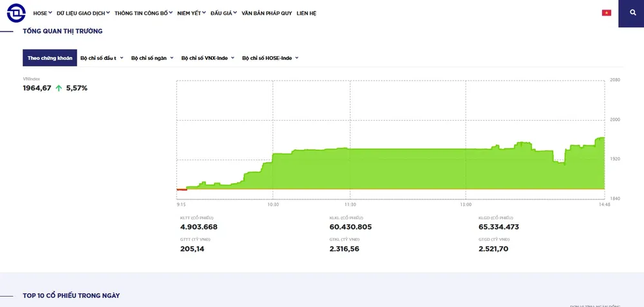Open search with the magnifier icon
644x307 pixels.
pos(630,13)
